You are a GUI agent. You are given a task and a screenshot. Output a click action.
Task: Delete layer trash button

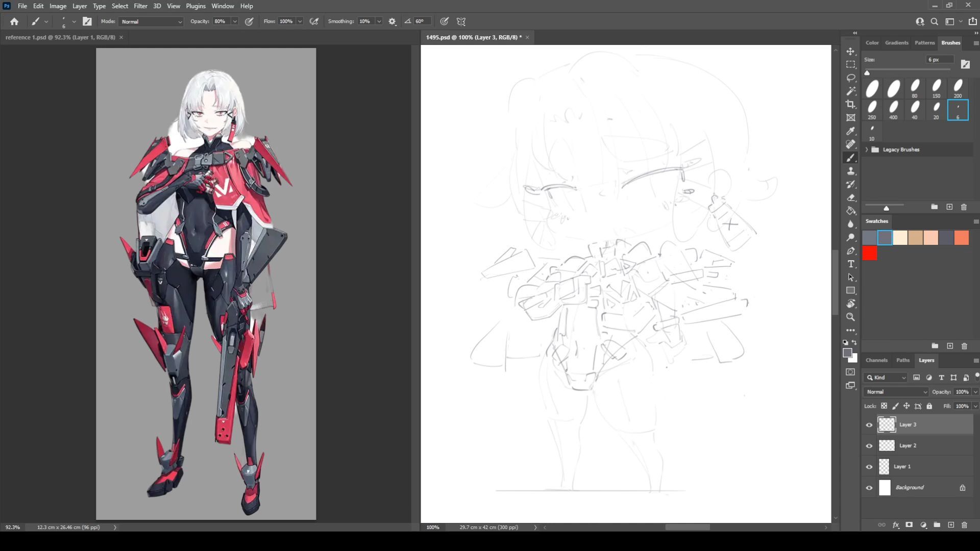coord(964,525)
